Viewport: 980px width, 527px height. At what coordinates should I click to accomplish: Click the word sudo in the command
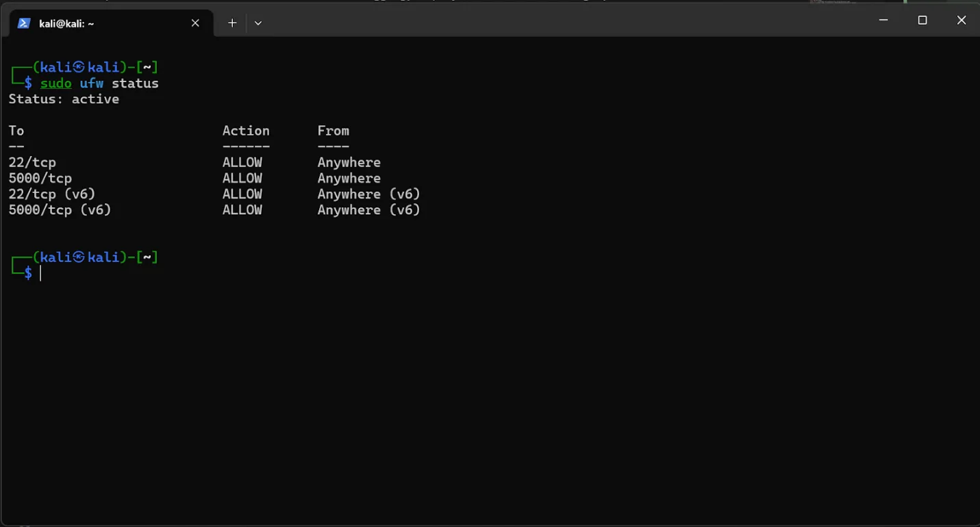click(55, 83)
